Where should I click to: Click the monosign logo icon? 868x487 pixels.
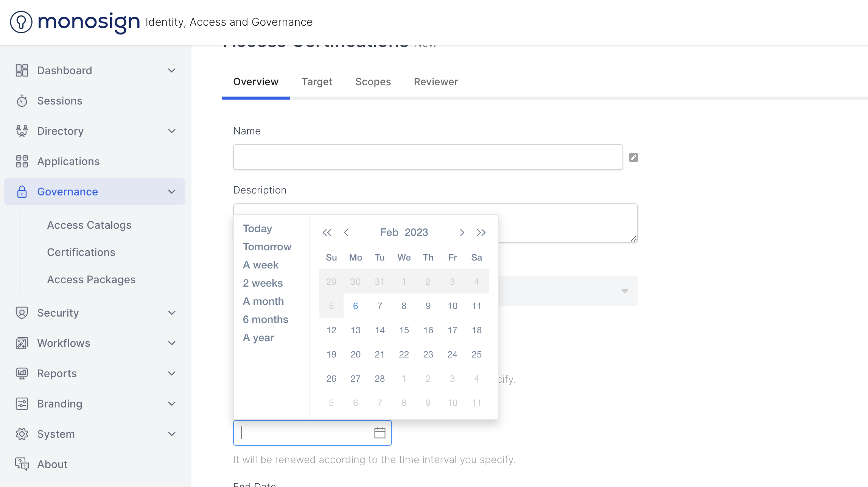[21, 22]
